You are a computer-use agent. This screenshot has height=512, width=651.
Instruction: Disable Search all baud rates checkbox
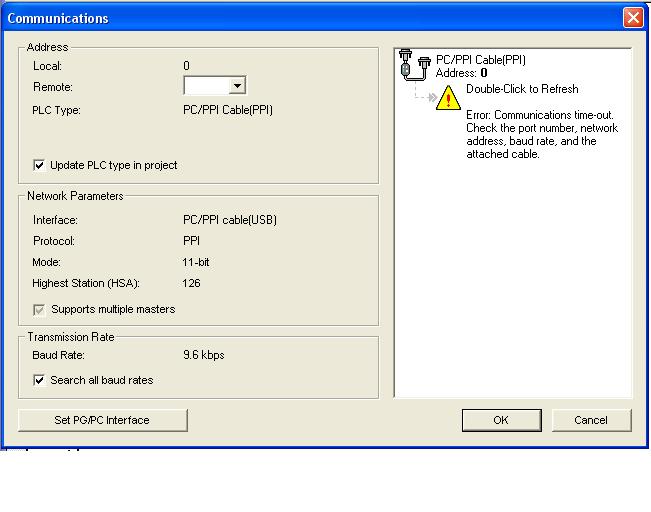40,380
